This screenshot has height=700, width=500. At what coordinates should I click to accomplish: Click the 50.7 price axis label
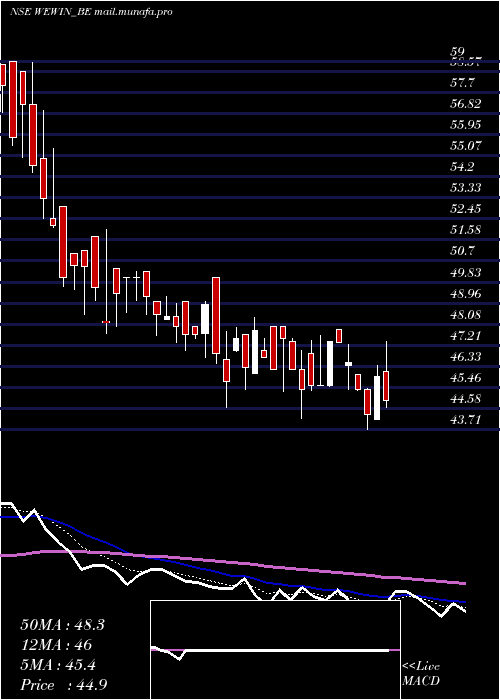pos(462,251)
